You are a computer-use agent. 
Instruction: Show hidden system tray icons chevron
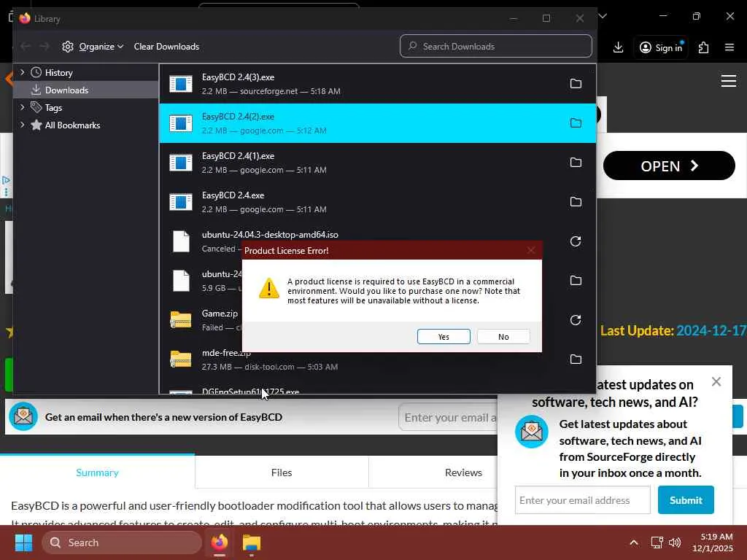(x=634, y=542)
